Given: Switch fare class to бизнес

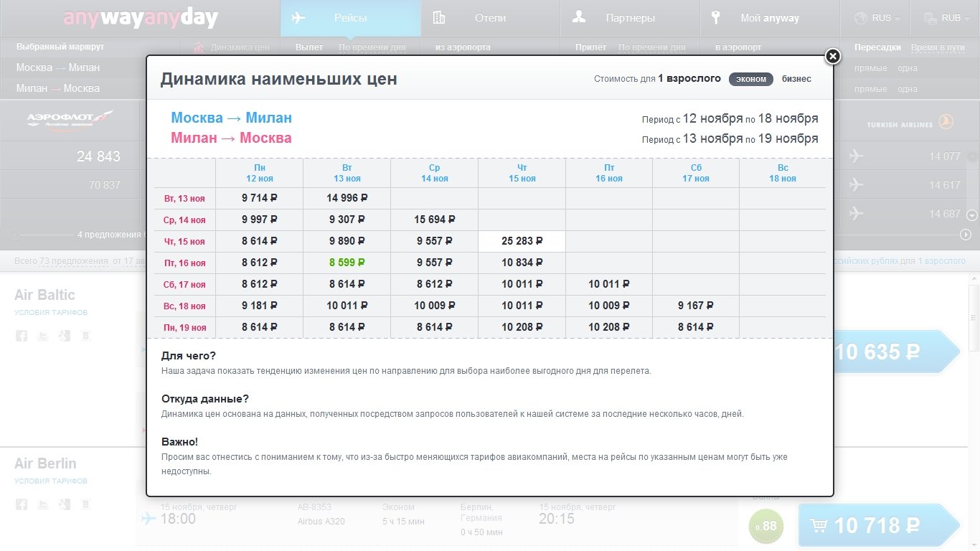Looking at the screenshot, I should tap(796, 79).
